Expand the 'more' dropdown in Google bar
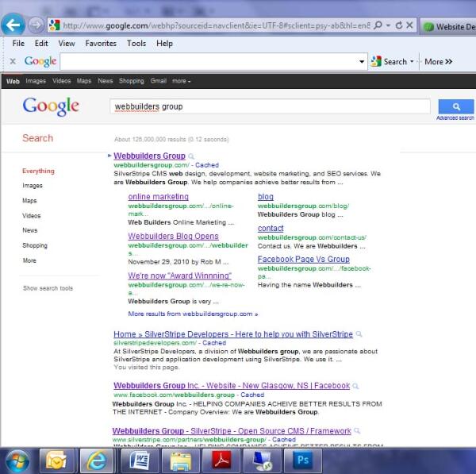476x474 pixels. pos(181,81)
